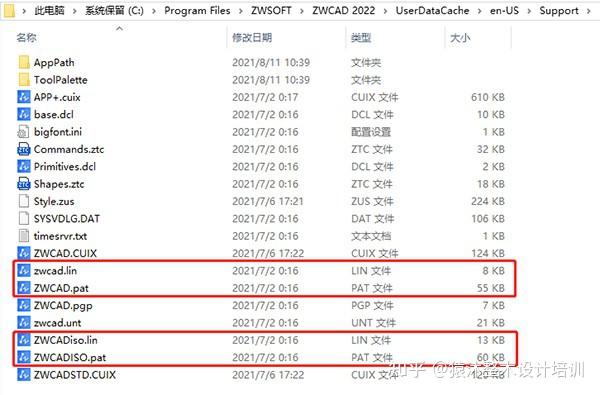Select file name APP+.cuix
This screenshot has width=600, height=395.
pos(57,97)
